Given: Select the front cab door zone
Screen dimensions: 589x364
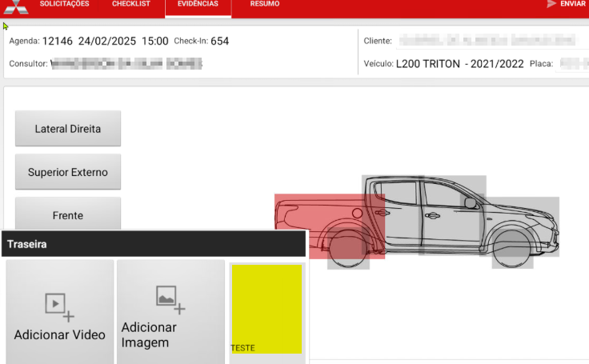Looking at the screenshot, I should click(x=452, y=215).
